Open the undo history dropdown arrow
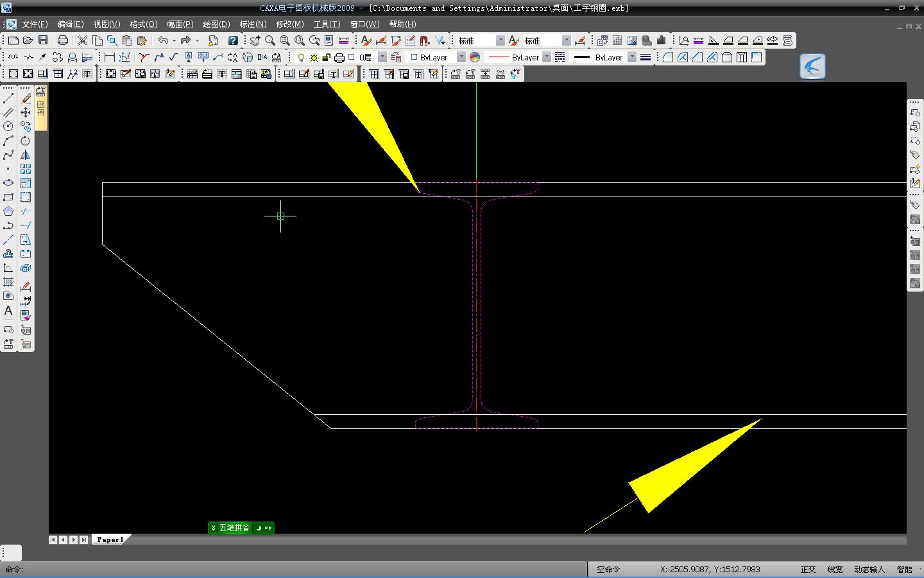This screenshot has height=578, width=924. click(174, 40)
